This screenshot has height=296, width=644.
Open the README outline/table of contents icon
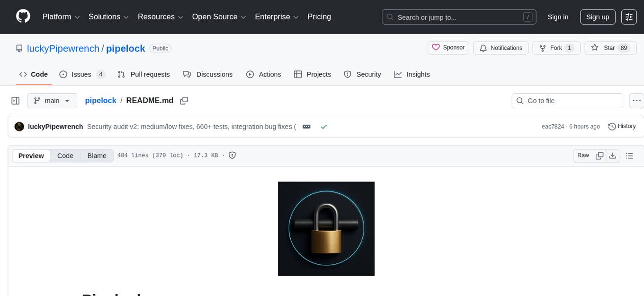coord(630,155)
